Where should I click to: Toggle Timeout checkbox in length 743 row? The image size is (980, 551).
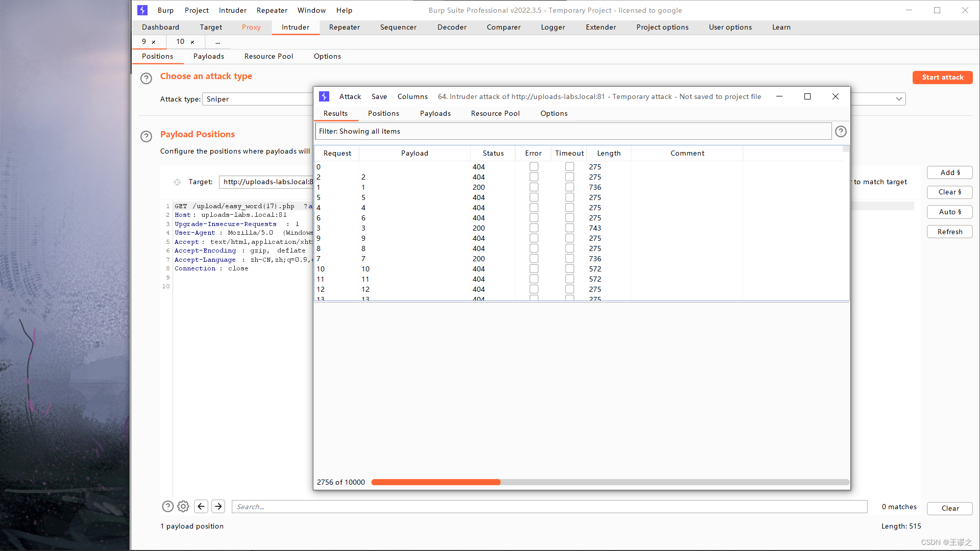570,228
